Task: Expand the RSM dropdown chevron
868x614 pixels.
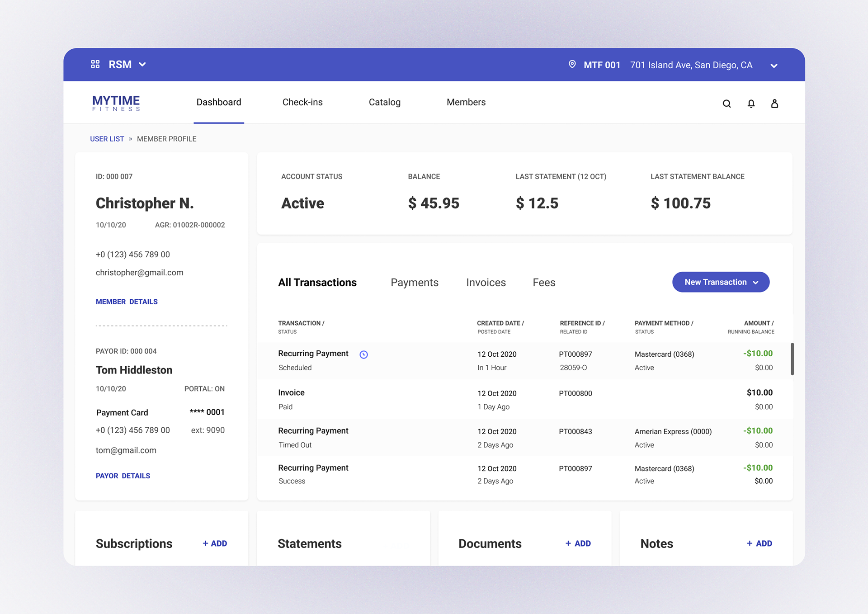Action: point(142,65)
